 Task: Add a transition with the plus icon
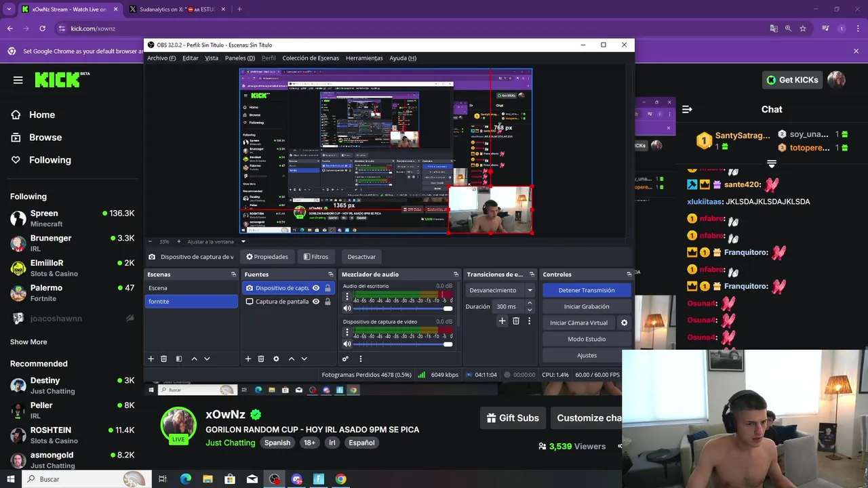[502, 321]
